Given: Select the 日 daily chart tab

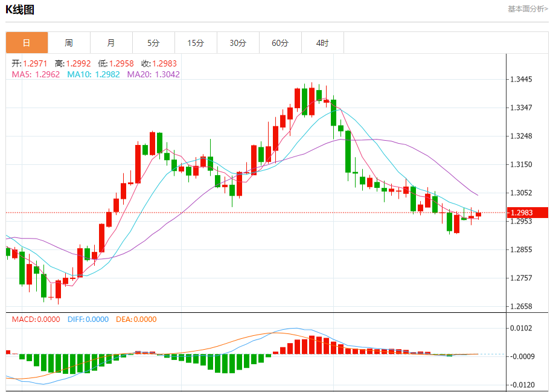Looking at the screenshot, I should [27, 43].
